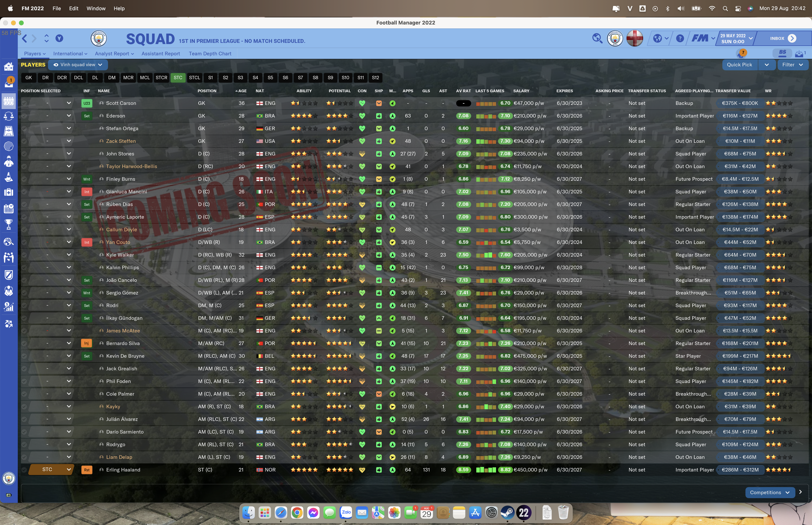Open the Filter dropdown
Image resolution: width=812 pixels, height=525 pixels.
click(793, 65)
